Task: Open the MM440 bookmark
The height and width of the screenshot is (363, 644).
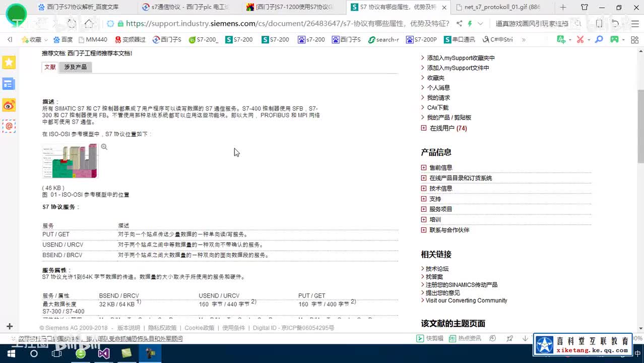Action: [x=92, y=39]
